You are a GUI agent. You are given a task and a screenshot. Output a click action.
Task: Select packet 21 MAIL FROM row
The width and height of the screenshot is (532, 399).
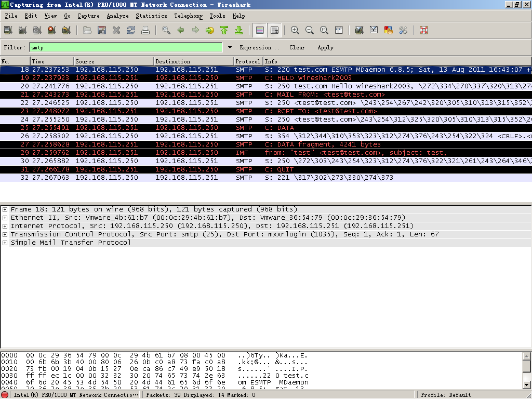[266, 95]
